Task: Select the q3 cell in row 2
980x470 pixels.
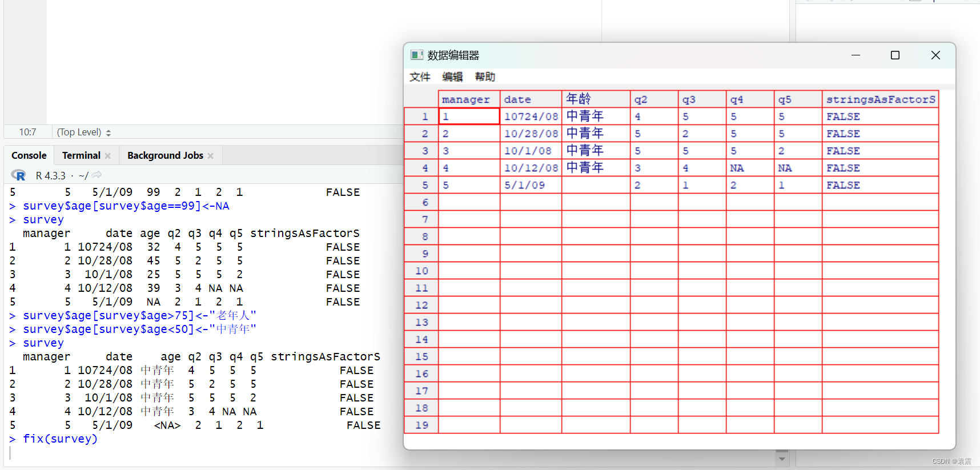Action: [702, 133]
